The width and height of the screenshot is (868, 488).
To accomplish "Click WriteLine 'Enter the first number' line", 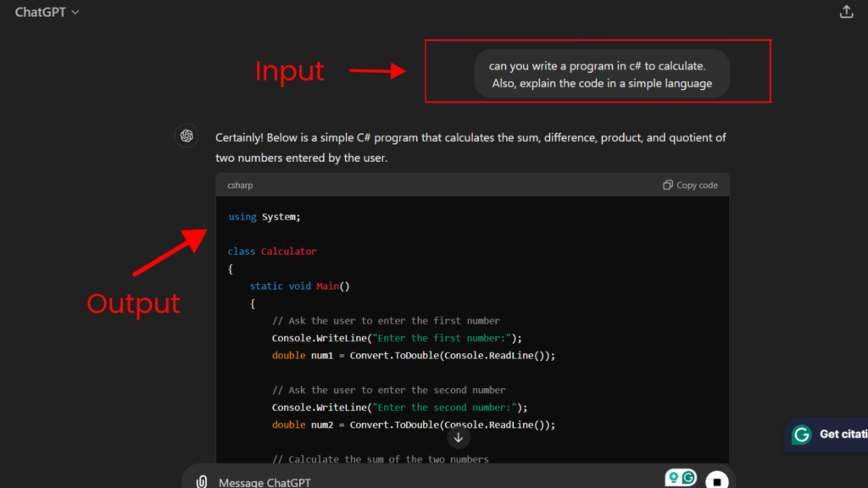I will coord(397,338).
